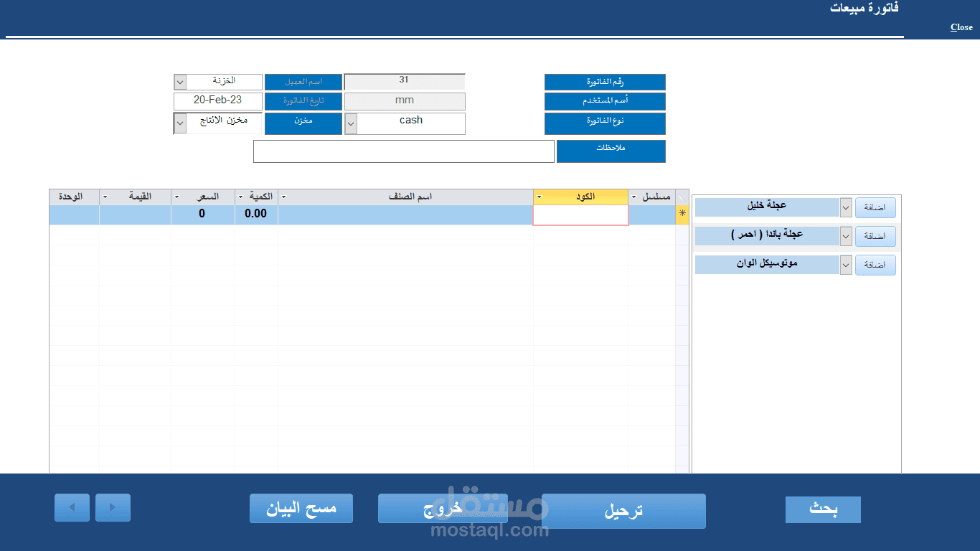Click the تاريخ الفاتورة label

(303, 101)
